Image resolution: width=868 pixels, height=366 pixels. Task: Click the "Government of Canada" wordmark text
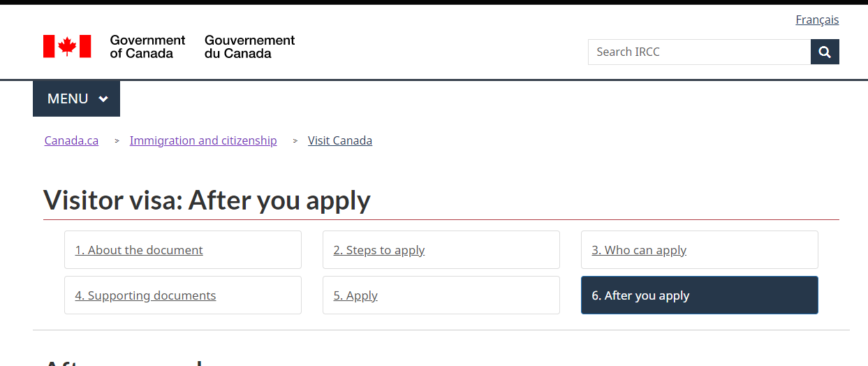tap(147, 47)
